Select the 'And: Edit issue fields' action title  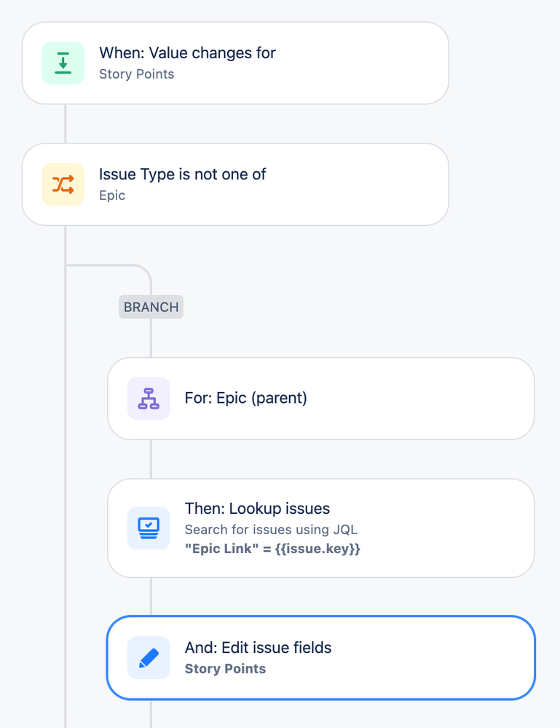click(258, 647)
